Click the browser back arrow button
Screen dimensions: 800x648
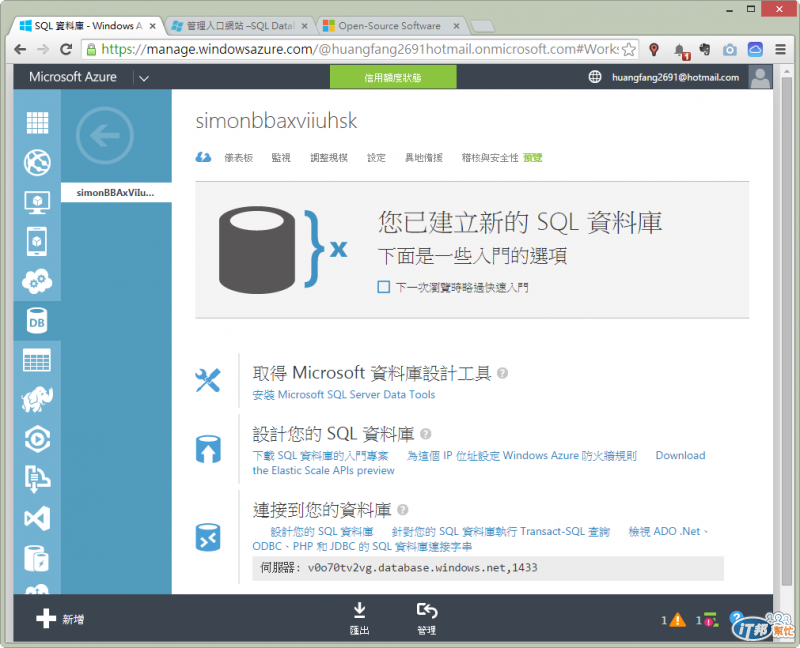point(20,49)
